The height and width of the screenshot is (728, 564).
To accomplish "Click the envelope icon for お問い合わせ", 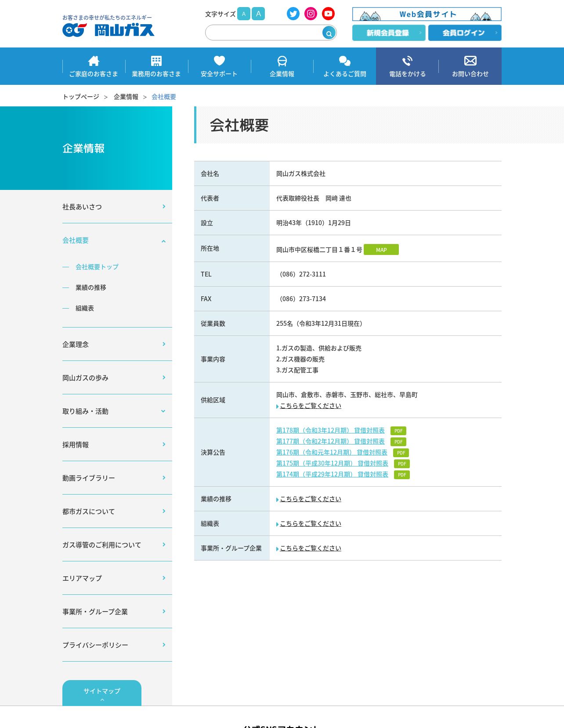I will pyautogui.click(x=470, y=61).
